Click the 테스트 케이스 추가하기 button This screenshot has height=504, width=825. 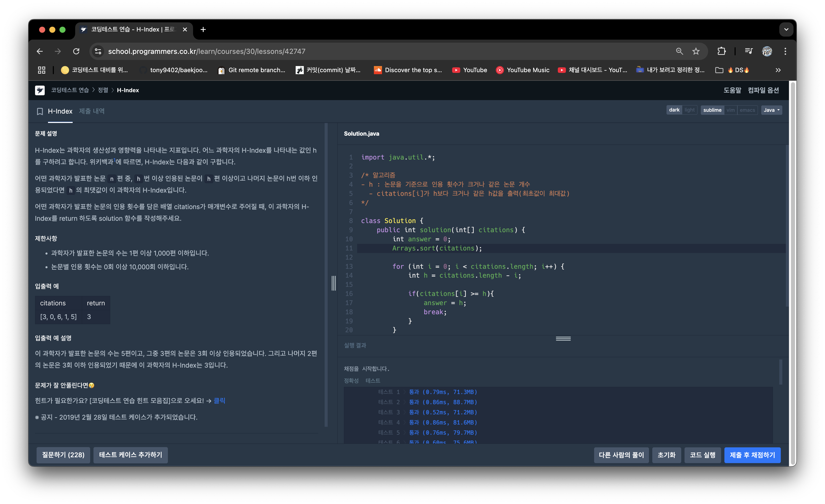point(129,454)
